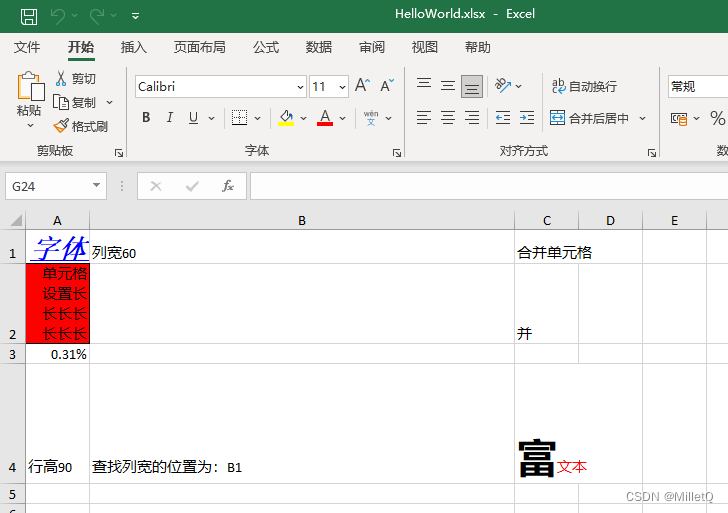The image size is (728, 513).
Task: Apply yellow fill color bucket
Action: click(286, 117)
